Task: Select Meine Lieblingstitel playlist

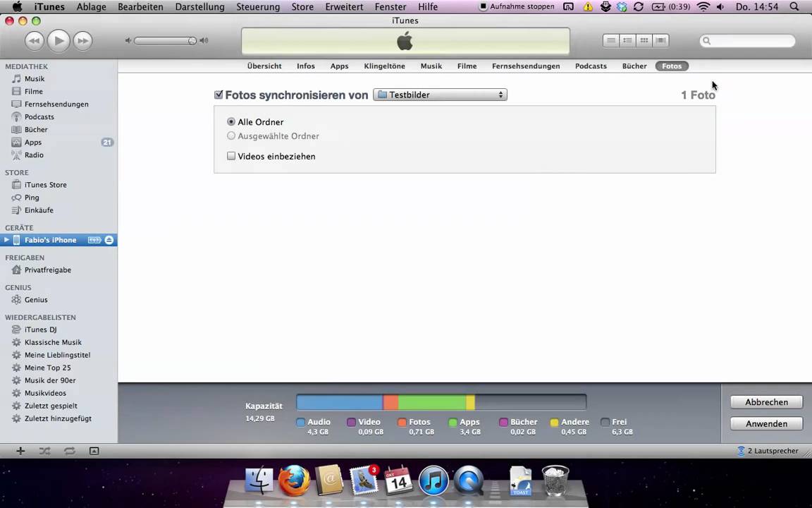Action: (59, 355)
